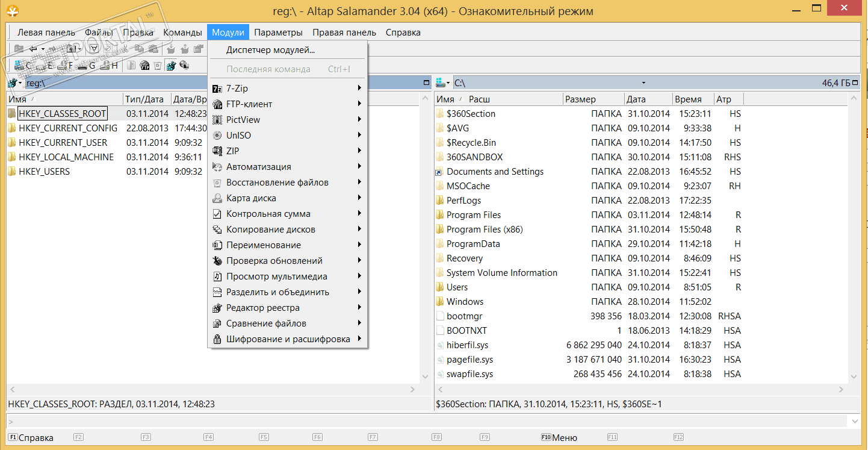Click the undelete bin icon in drive bar
The image size is (868, 450).
[x=158, y=65]
